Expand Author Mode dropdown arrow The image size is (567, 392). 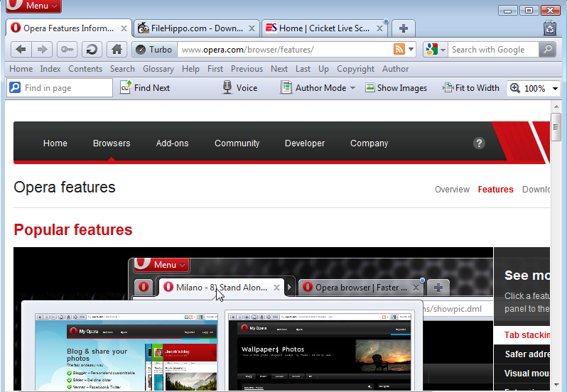(352, 88)
